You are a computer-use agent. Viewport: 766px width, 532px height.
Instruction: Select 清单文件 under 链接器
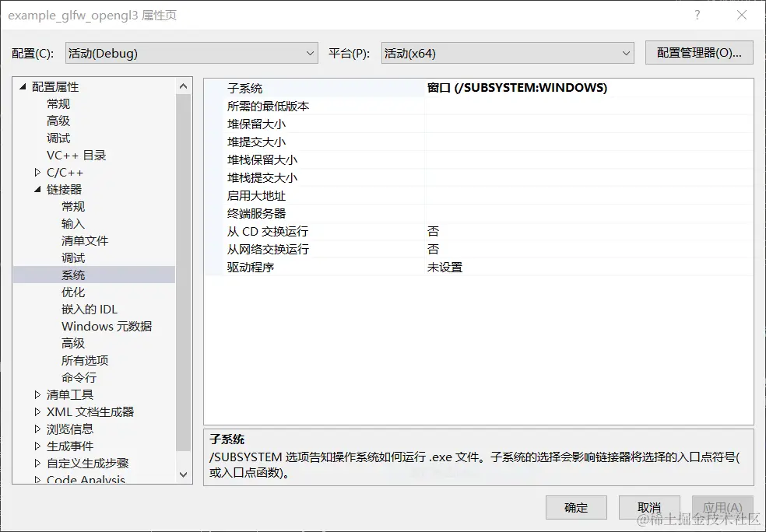click(85, 240)
